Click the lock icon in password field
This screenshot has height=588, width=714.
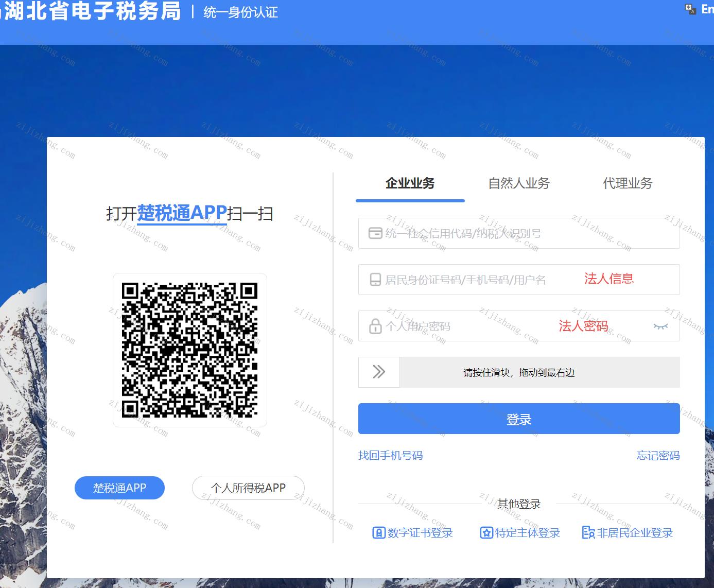tap(375, 326)
